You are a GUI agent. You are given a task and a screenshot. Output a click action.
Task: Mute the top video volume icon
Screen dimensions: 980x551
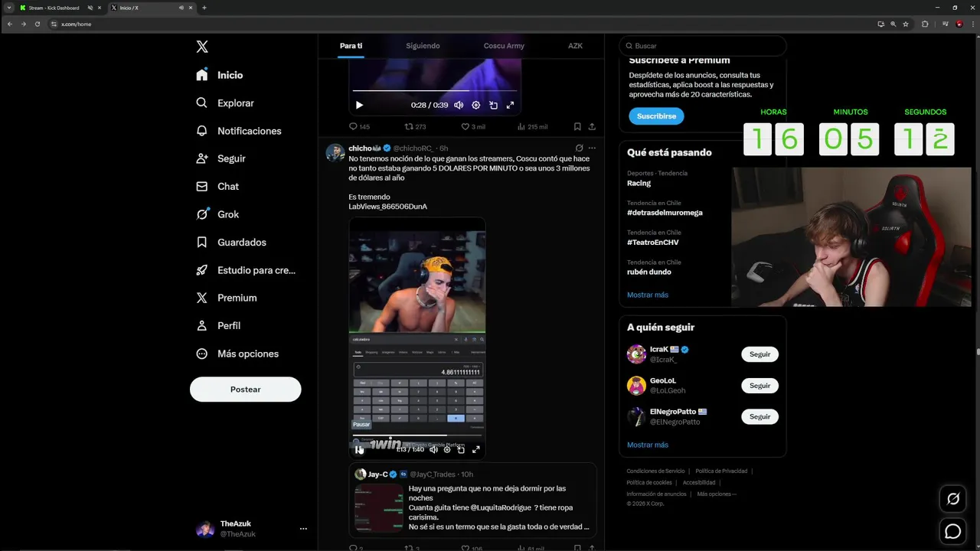pos(459,105)
